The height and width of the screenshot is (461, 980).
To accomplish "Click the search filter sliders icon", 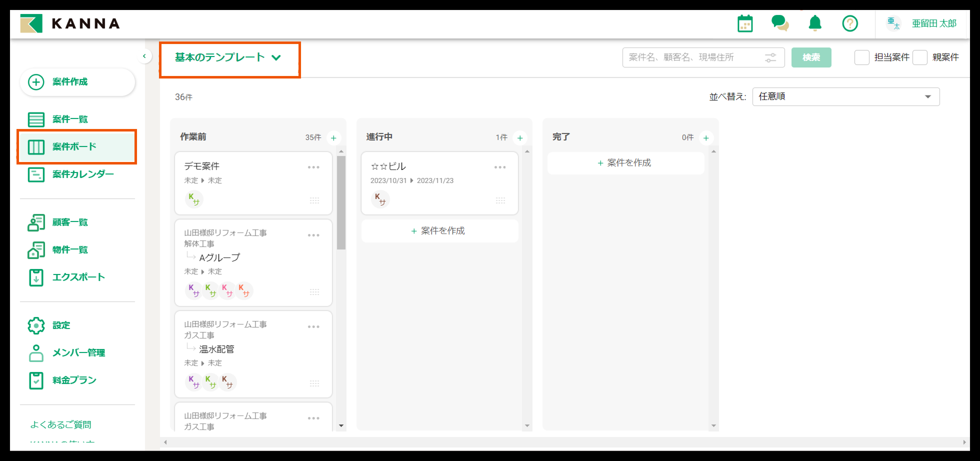I will (770, 57).
